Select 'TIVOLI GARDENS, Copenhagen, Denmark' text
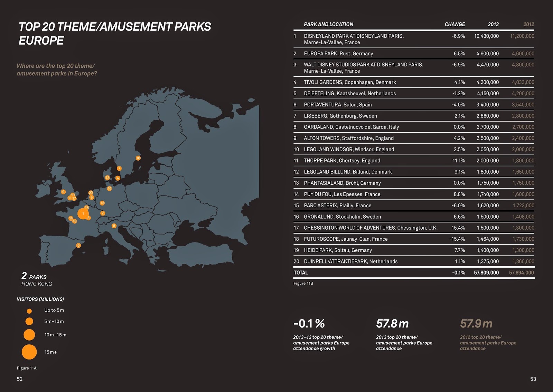The width and height of the screenshot is (553, 392). click(x=350, y=82)
